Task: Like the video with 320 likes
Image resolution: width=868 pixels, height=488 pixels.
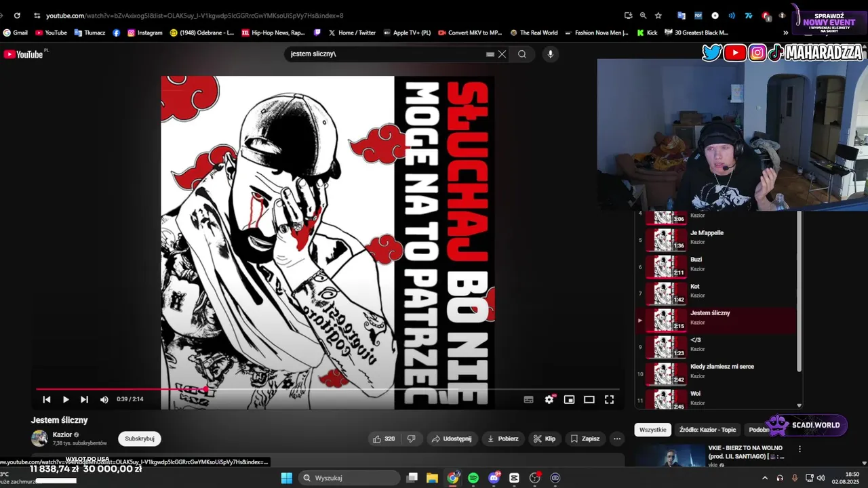Action: (x=383, y=439)
